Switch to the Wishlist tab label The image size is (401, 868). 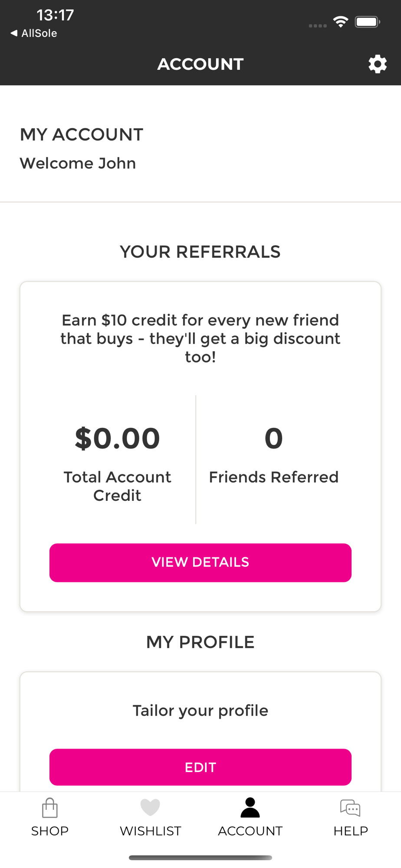pos(150,831)
